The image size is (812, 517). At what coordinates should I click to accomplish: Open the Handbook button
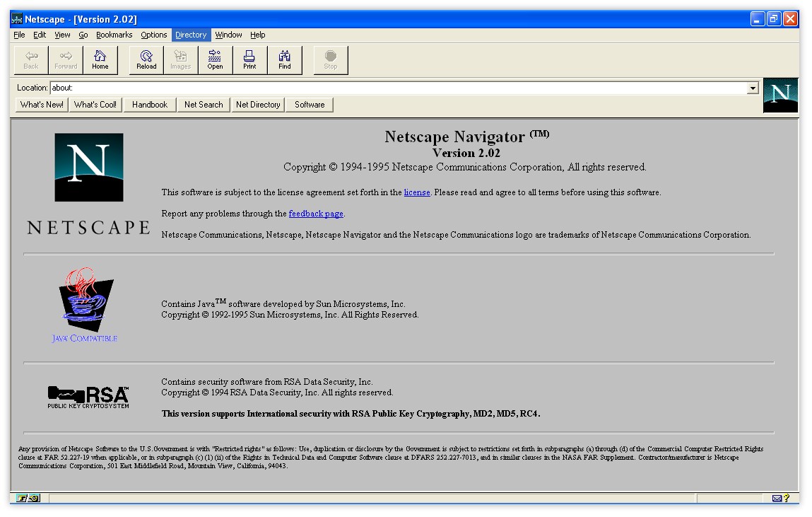(x=150, y=105)
